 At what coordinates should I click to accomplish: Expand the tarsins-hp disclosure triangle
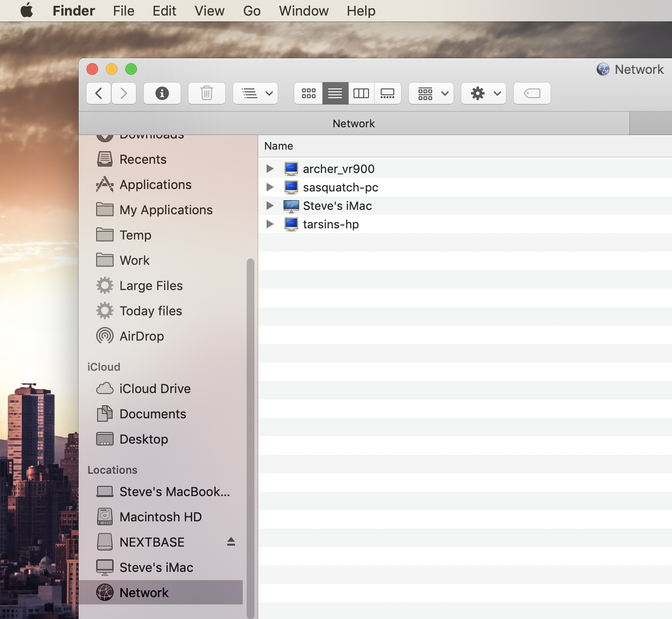(x=270, y=224)
